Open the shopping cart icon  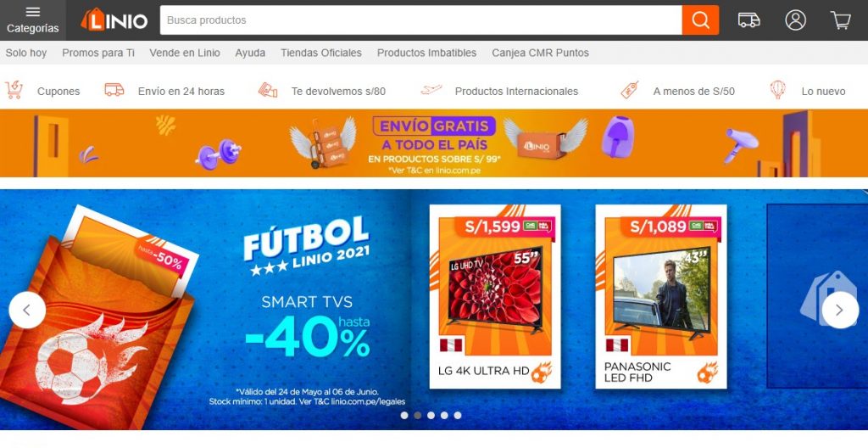[x=840, y=20]
